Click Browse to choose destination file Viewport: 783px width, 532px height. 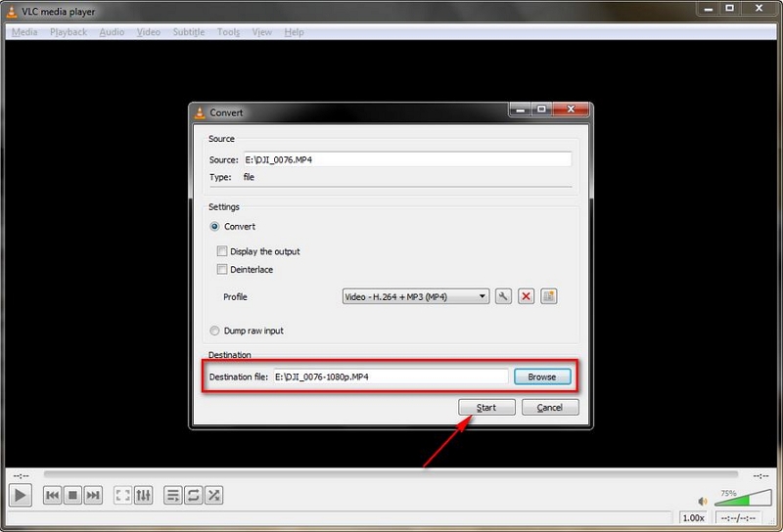542,377
